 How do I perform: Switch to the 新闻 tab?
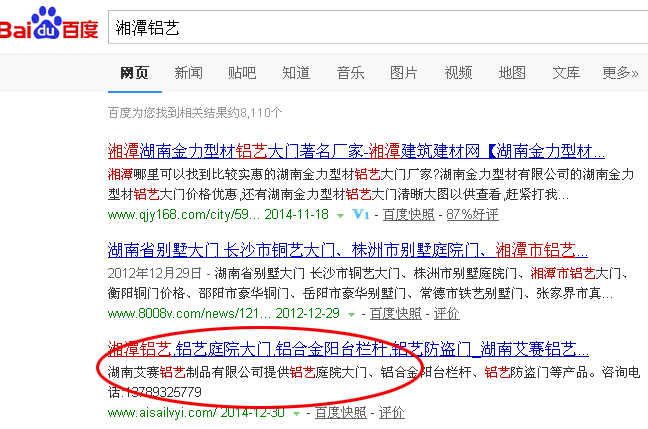tap(188, 73)
